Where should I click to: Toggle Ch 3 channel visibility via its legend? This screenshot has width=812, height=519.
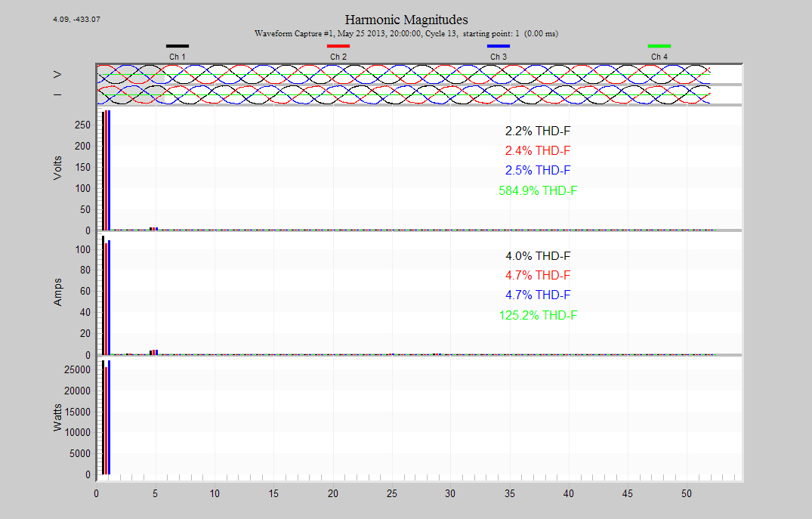point(497,50)
